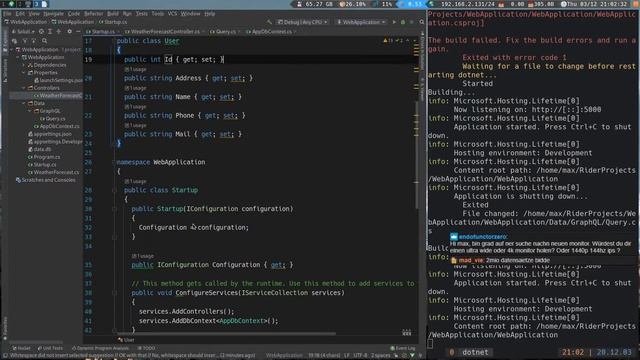640x360 pixels.
Task: Open the Navigate menu
Action: (x=53, y=14)
